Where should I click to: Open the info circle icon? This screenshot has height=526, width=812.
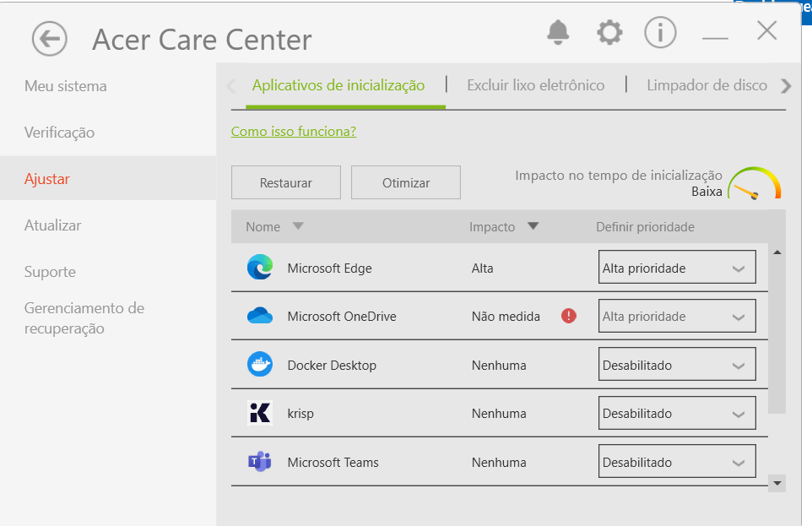click(660, 32)
